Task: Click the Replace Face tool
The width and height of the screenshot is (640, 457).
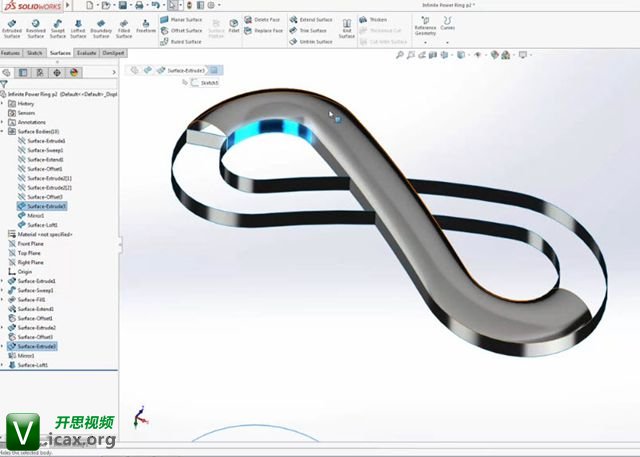Action: pos(263,31)
